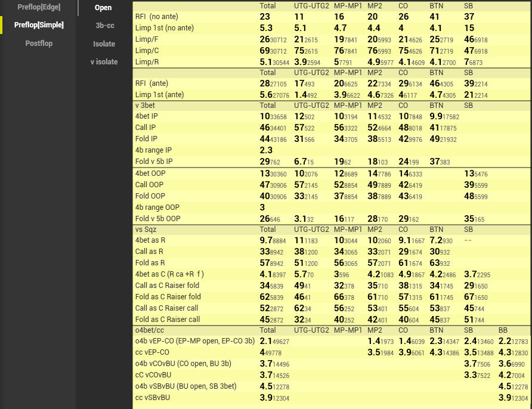532x409 pixels.
Task: Click the v 3bet section header
Action: point(146,106)
